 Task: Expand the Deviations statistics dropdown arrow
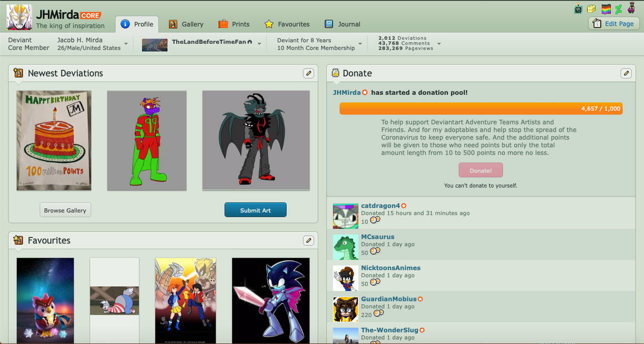439,44
